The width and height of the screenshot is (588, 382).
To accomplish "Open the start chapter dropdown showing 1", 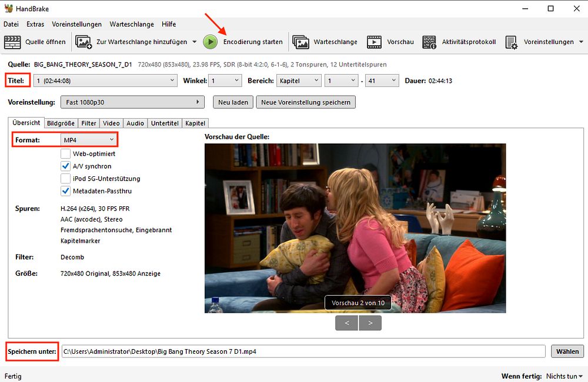I will pos(341,81).
